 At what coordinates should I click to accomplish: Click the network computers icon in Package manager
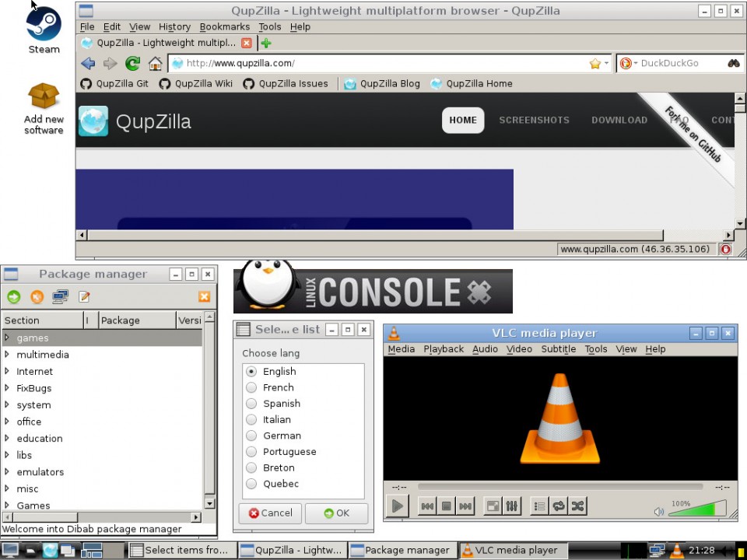(61, 297)
